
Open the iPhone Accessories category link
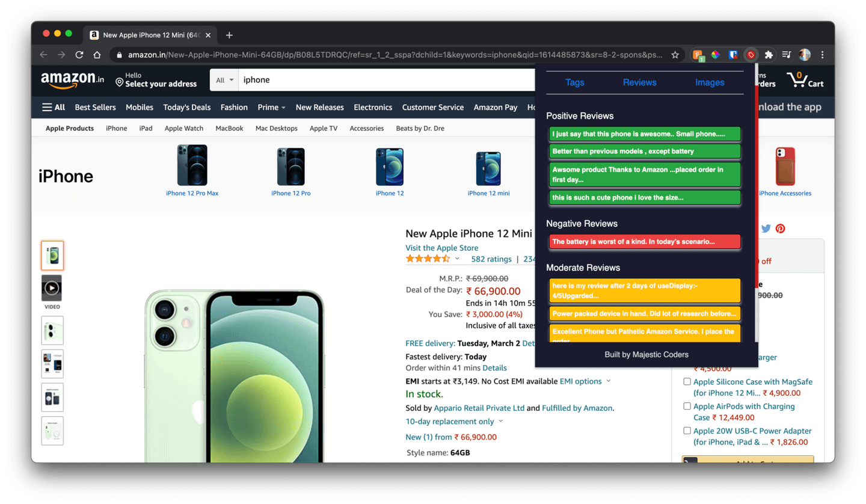click(x=785, y=194)
